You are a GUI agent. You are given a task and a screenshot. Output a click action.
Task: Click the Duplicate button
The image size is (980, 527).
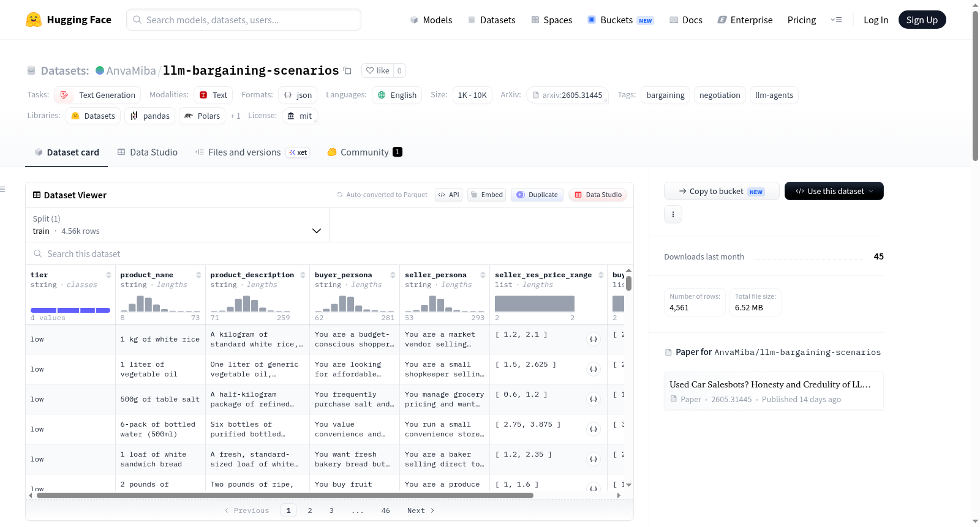tap(537, 195)
